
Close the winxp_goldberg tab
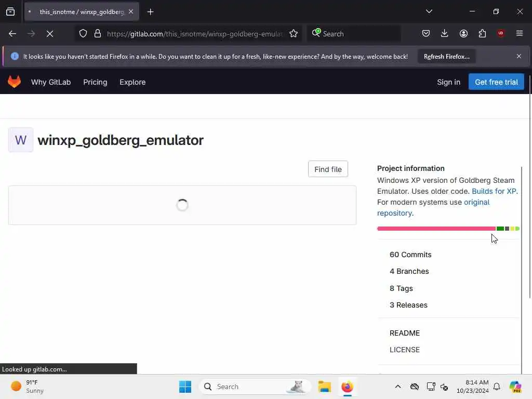click(131, 11)
